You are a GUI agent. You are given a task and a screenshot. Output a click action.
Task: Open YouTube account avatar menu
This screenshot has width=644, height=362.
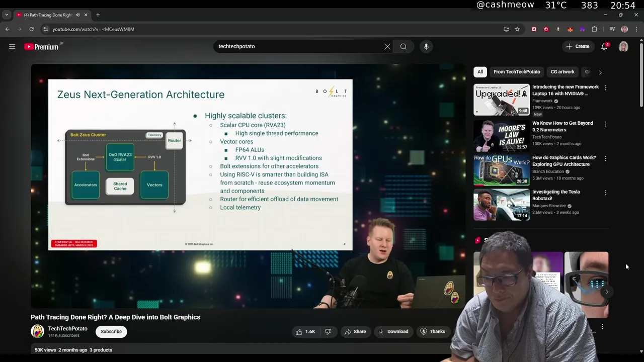pos(623,46)
